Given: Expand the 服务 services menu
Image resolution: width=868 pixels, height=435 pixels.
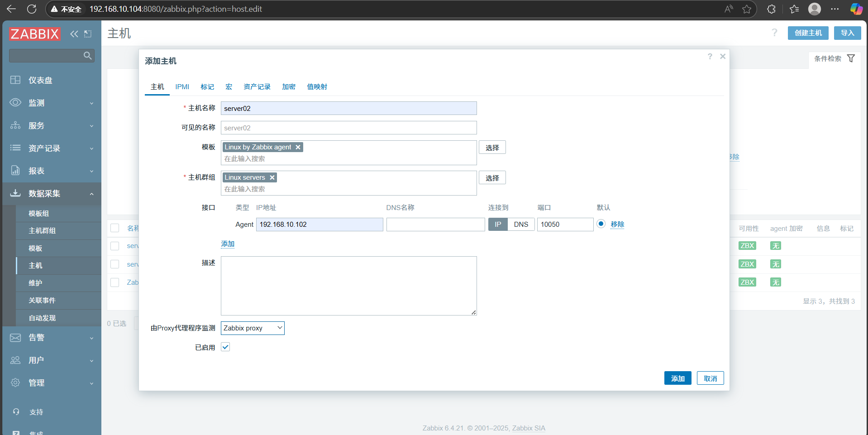Looking at the screenshot, I should pyautogui.click(x=52, y=125).
